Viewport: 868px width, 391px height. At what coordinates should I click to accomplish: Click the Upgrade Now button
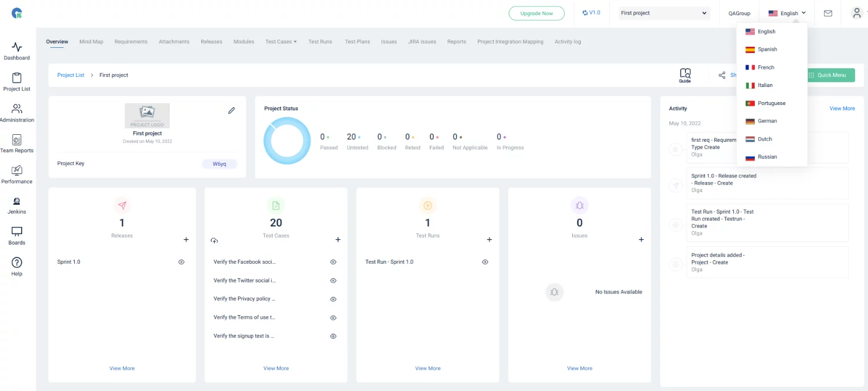tap(536, 13)
